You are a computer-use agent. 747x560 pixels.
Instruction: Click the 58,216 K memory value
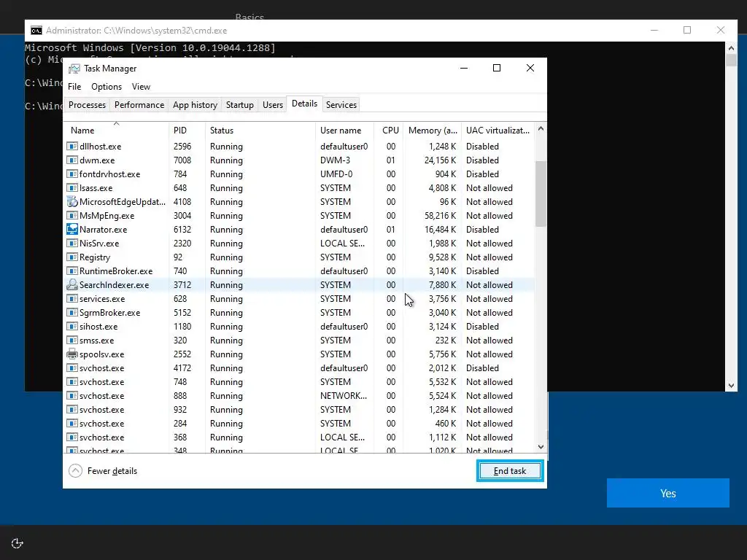[x=440, y=215]
